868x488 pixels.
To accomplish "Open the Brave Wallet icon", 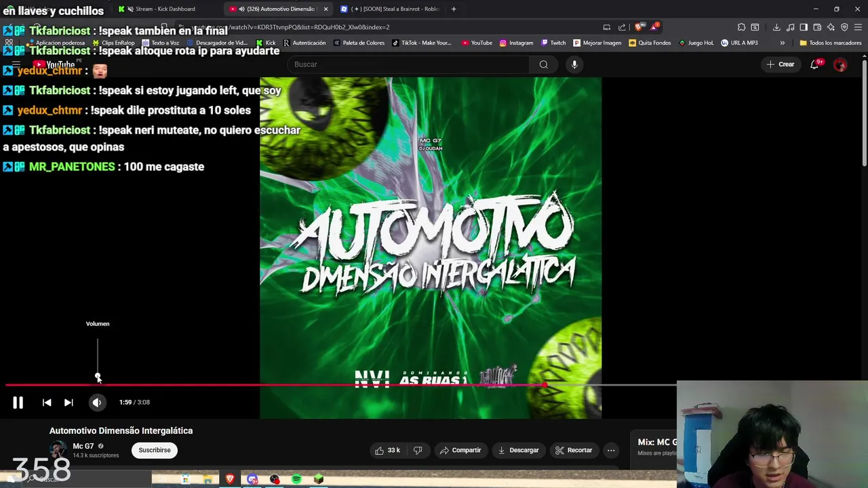I will pyautogui.click(x=817, y=27).
